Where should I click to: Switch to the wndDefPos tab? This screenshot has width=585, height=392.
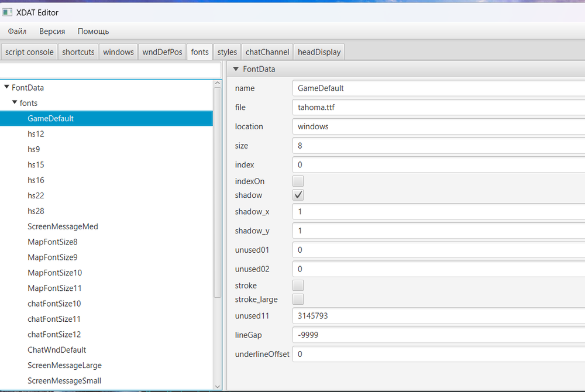tap(162, 52)
